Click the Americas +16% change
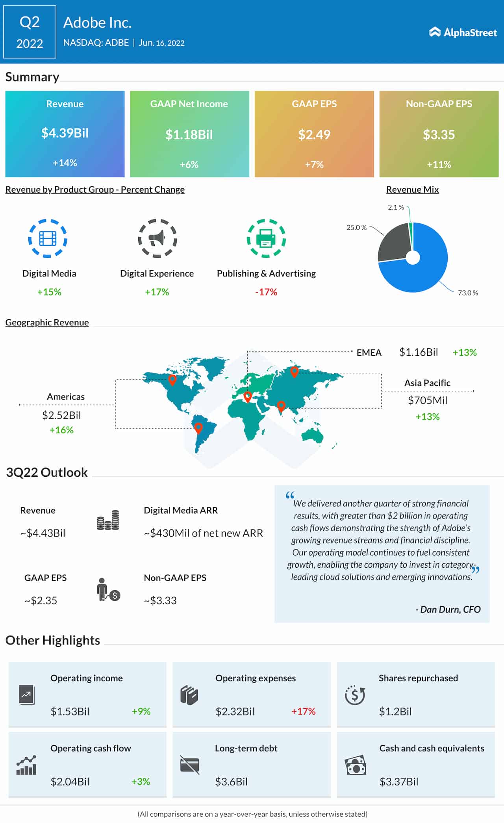Image resolution: width=504 pixels, height=823 pixels. (61, 430)
